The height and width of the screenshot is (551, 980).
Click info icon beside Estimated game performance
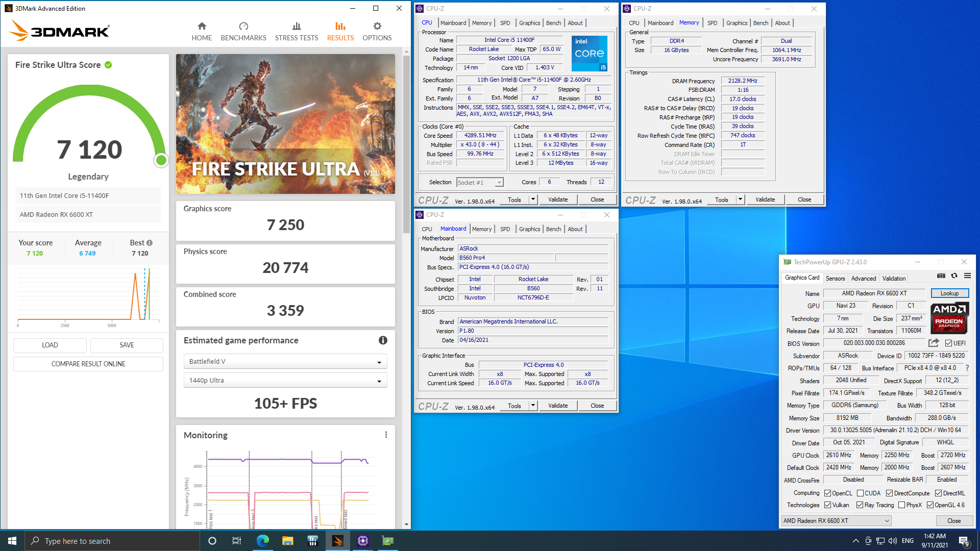tap(383, 340)
